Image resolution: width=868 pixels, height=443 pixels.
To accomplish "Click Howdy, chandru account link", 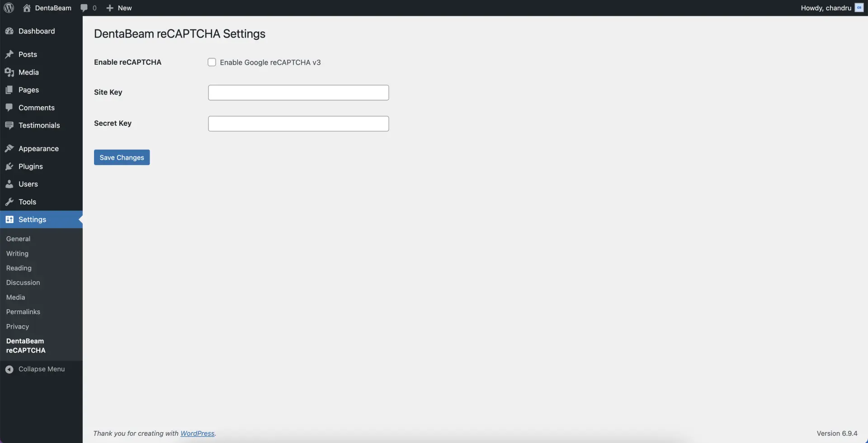I will tap(826, 8).
